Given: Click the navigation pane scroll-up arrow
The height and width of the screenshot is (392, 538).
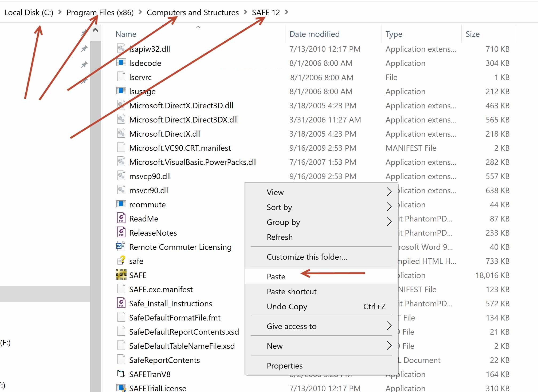Looking at the screenshot, I should coord(95,30).
